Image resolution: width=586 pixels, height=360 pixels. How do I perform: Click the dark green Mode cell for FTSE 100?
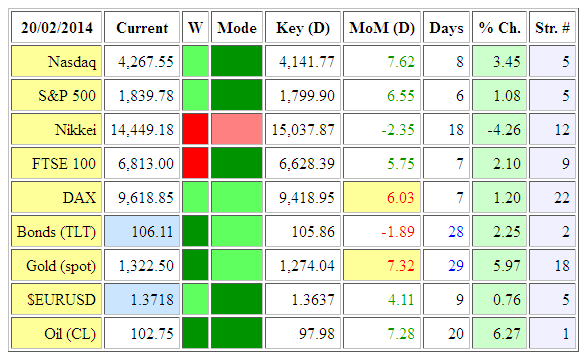pyautogui.click(x=237, y=163)
